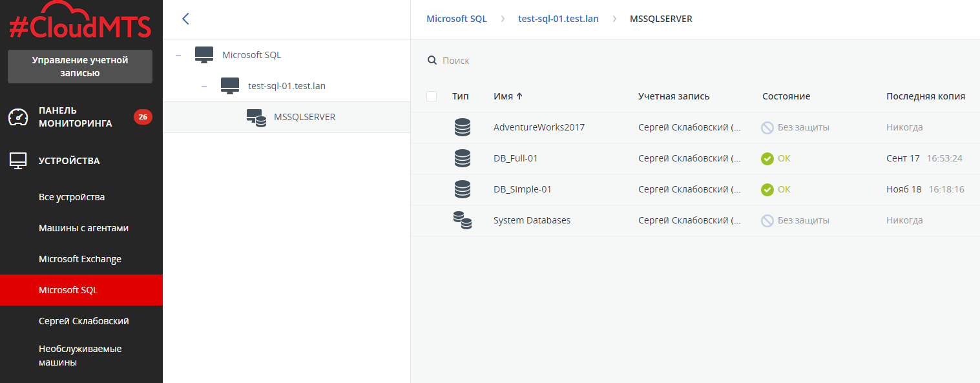Screen dimensions: 980x383
Task: Open Машины с агентами sidebar item
Action: pyautogui.click(x=83, y=228)
